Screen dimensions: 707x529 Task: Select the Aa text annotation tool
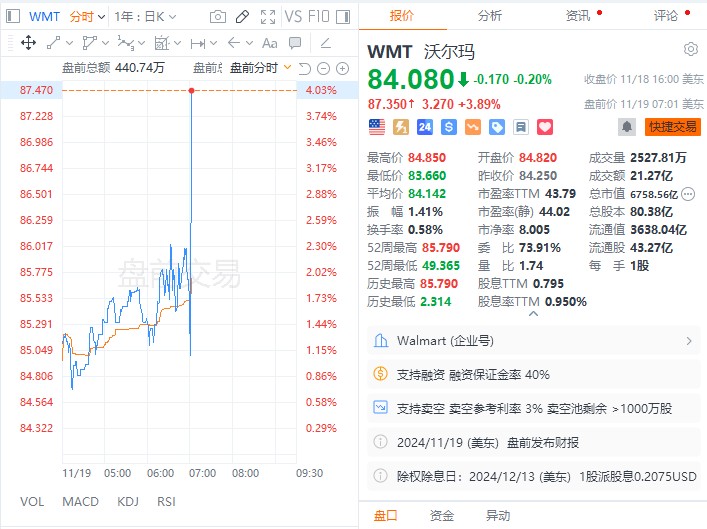point(270,43)
